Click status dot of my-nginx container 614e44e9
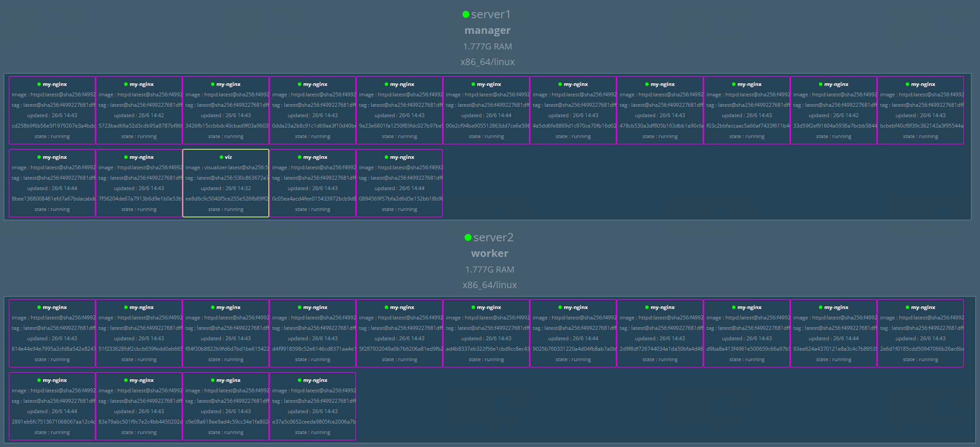980x447 pixels. (39, 307)
